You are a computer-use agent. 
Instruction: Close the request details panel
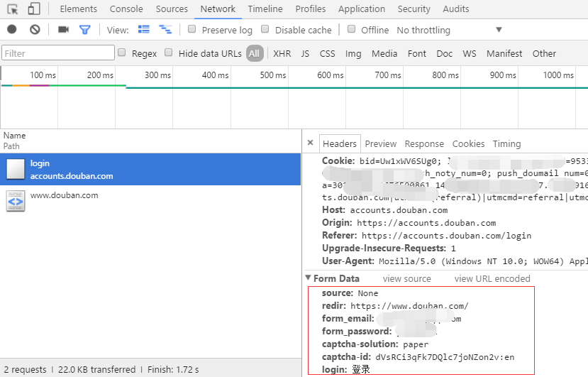coord(310,143)
